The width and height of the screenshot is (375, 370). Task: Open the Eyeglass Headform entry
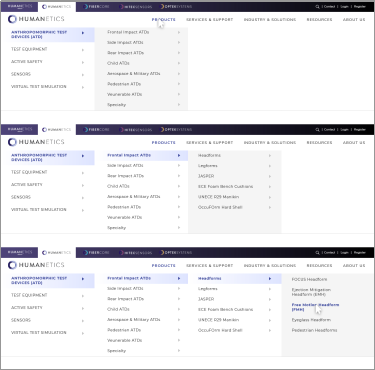311,320
